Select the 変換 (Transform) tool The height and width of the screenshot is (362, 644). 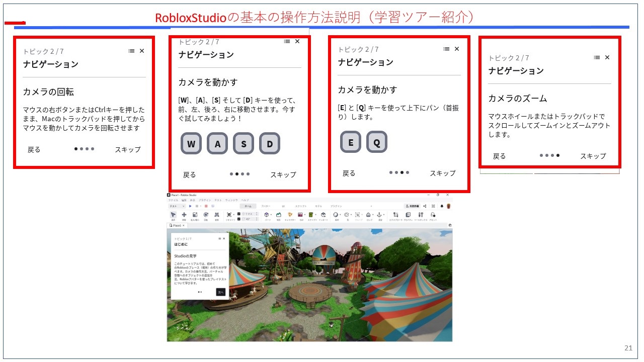[217, 215]
